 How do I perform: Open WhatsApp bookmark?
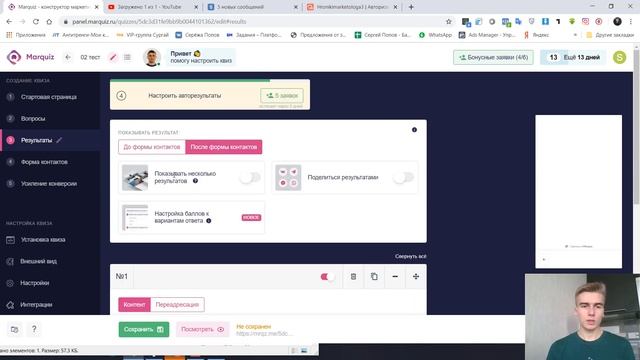coord(436,35)
